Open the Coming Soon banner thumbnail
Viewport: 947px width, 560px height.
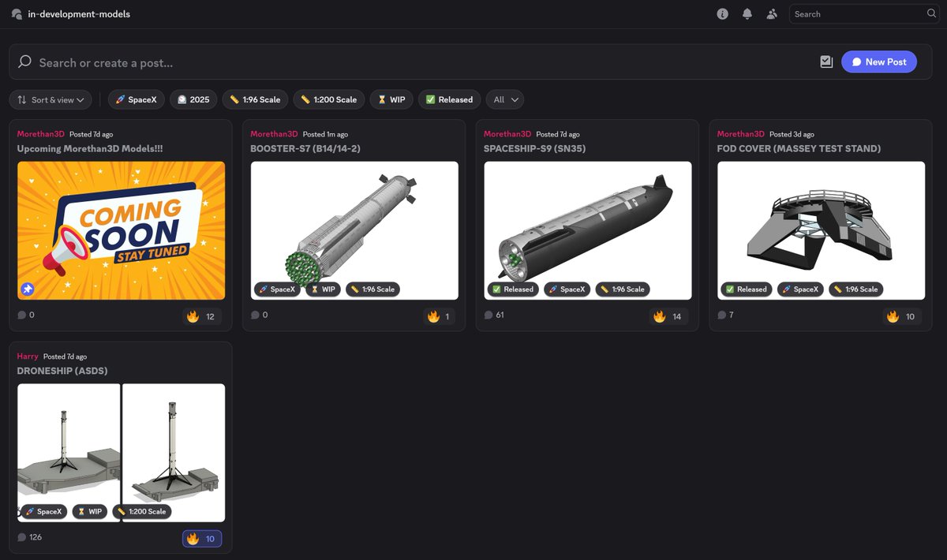pos(121,230)
